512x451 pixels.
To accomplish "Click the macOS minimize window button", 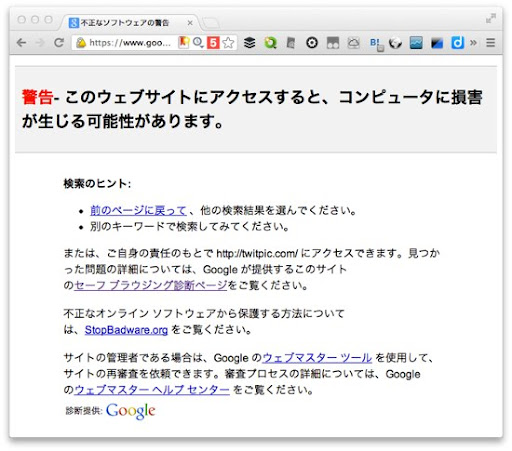I will 35,20.
